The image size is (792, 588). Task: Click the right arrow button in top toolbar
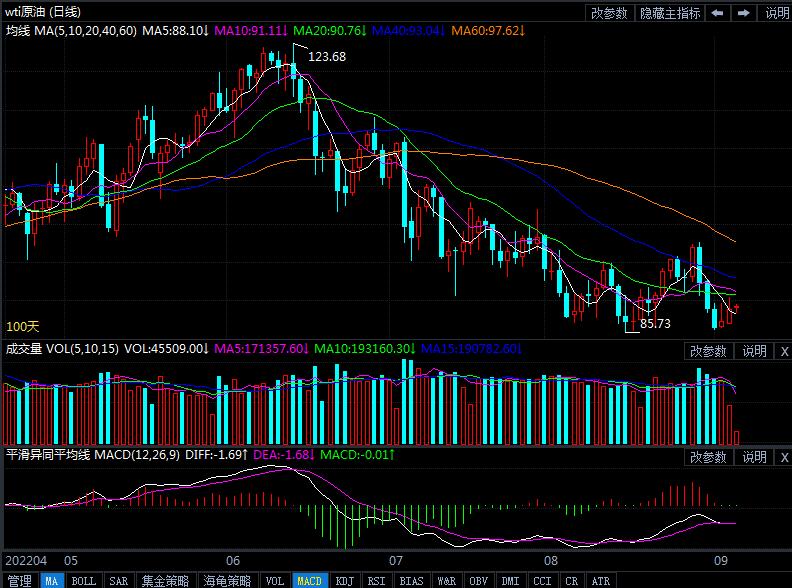(x=743, y=13)
